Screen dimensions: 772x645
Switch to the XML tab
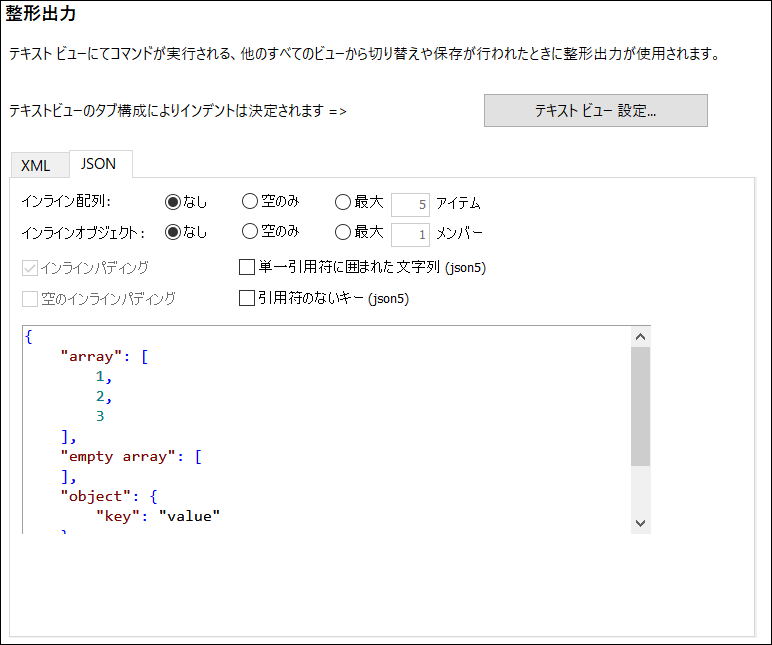pos(35,165)
